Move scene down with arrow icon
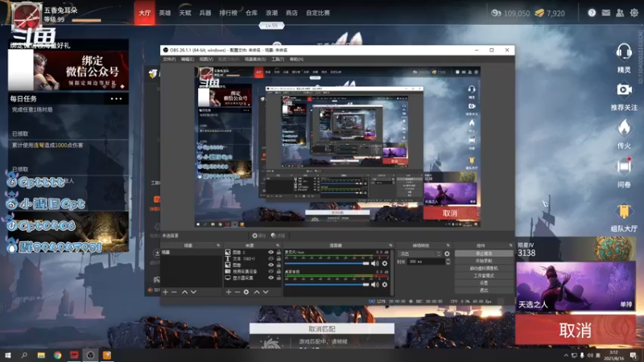644x362 pixels. pos(193,292)
